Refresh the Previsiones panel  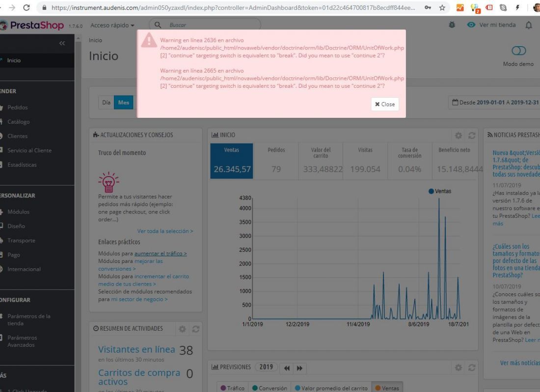pyautogui.click(x=472, y=368)
